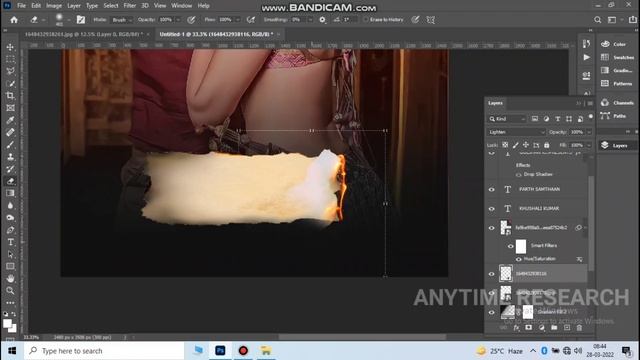The image size is (640, 360).
Task: Click the search icon at top right
Action: (598, 20)
